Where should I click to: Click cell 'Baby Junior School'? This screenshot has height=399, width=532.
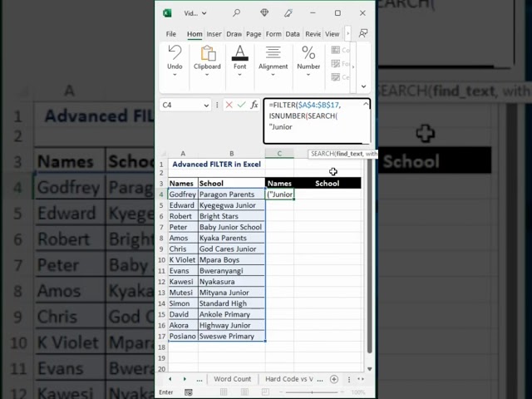click(x=231, y=227)
